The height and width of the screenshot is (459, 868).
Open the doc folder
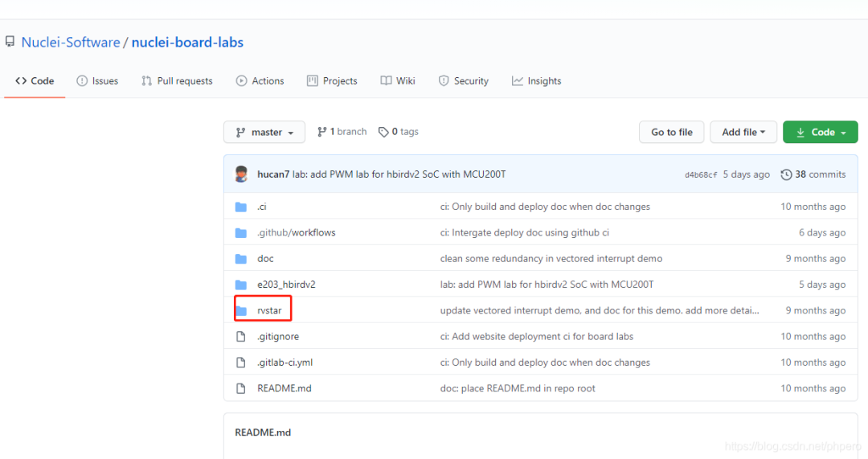point(265,259)
